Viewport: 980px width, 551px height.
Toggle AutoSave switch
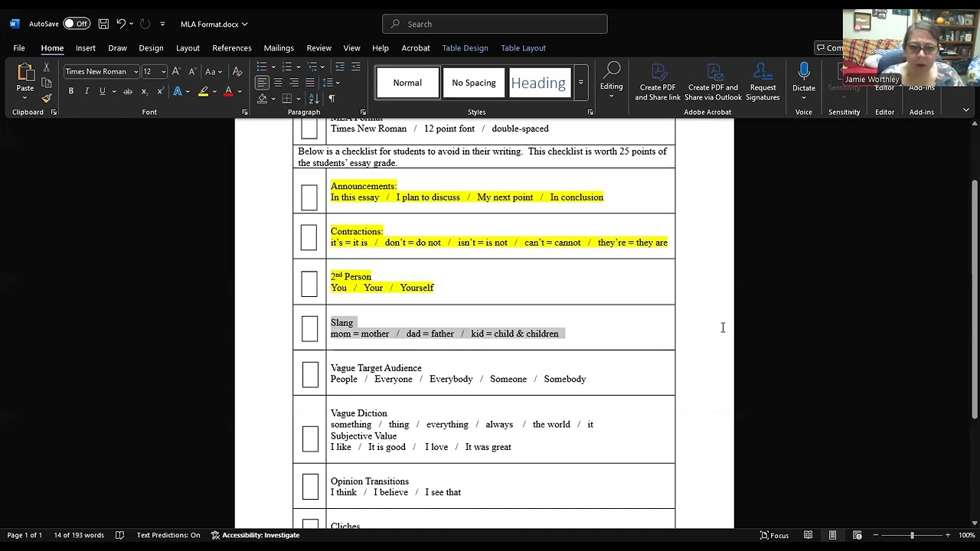click(76, 24)
